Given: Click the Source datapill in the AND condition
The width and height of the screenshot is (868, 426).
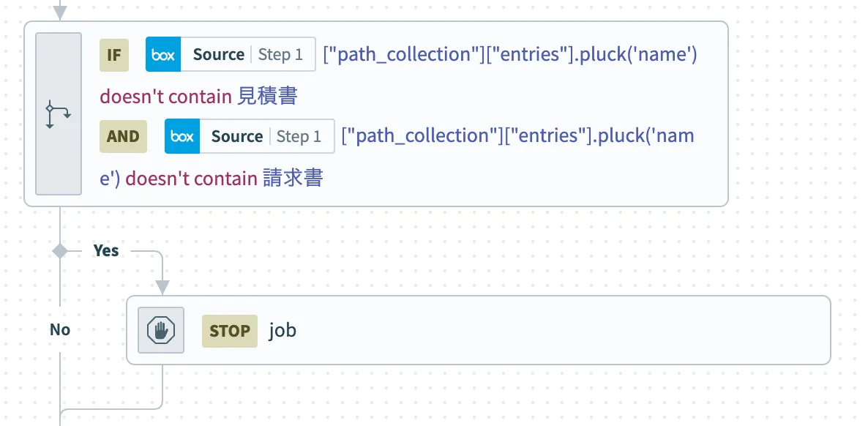Looking at the screenshot, I should pyautogui.click(x=237, y=137).
